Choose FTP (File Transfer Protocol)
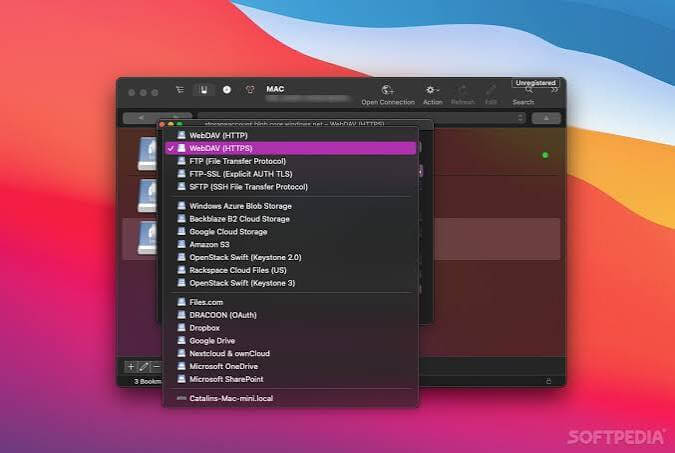 pyautogui.click(x=291, y=161)
